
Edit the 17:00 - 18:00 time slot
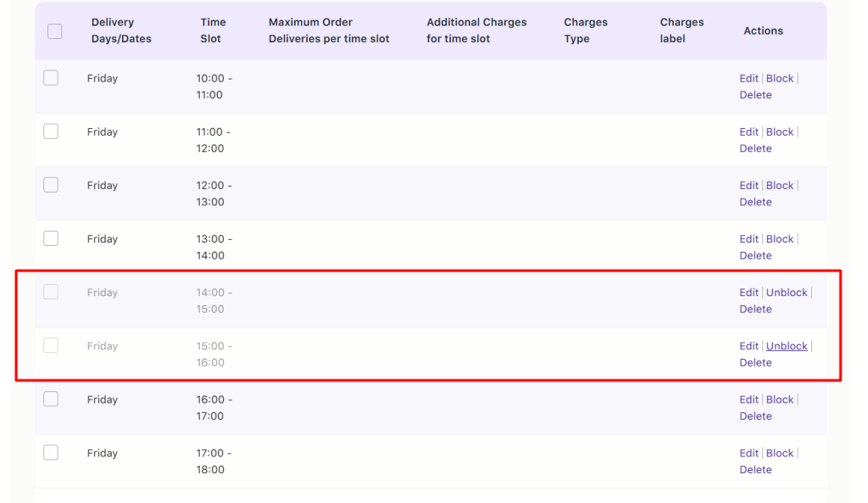pyautogui.click(x=748, y=452)
